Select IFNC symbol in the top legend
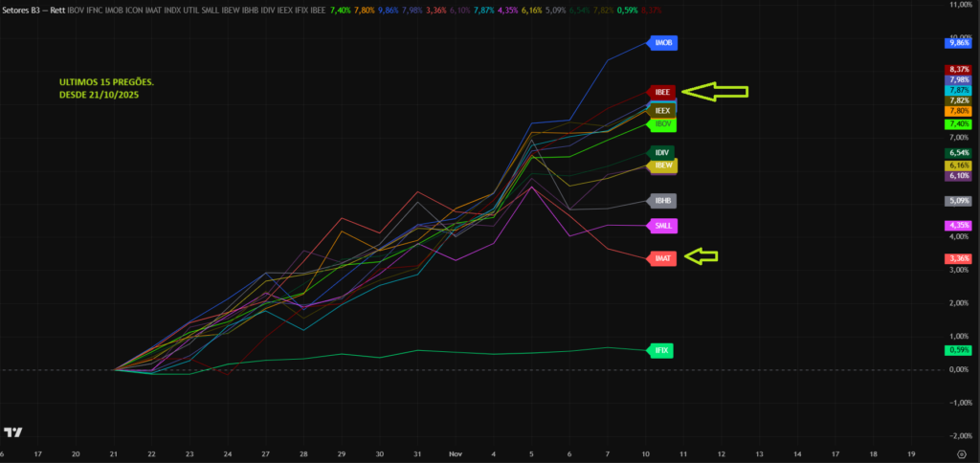The image size is (980, 463). (x=96, y=10)
